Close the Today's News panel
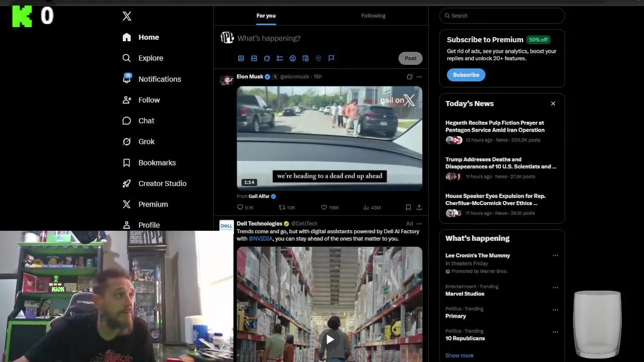This screenshot has height=362, width=644. coord(553,104)
